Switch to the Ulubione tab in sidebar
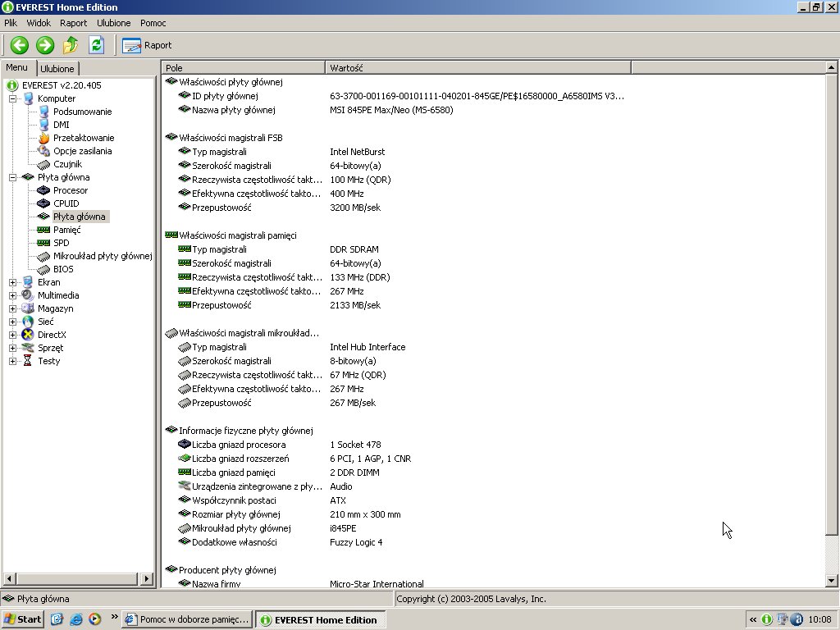Screen dimensions: 840x630 click(x=57, y=69)
